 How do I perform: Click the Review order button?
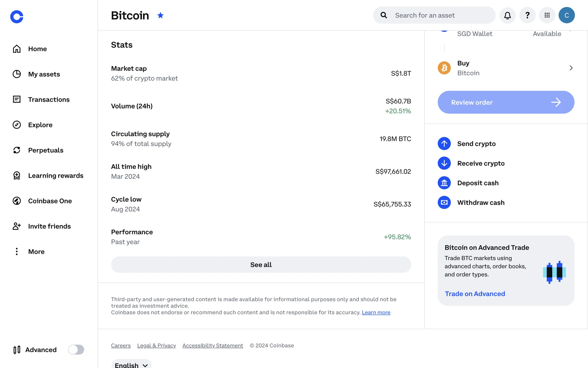506,102
